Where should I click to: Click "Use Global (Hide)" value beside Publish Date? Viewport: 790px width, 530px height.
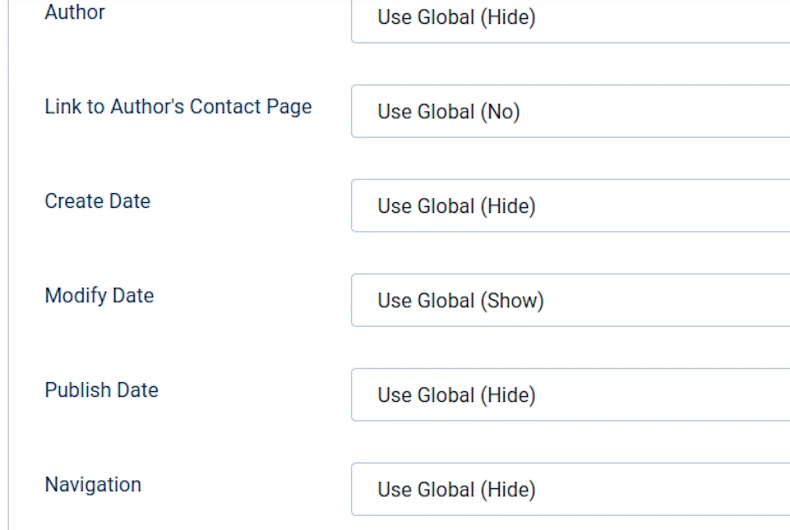pyautogui.click(x=456, y=395)
